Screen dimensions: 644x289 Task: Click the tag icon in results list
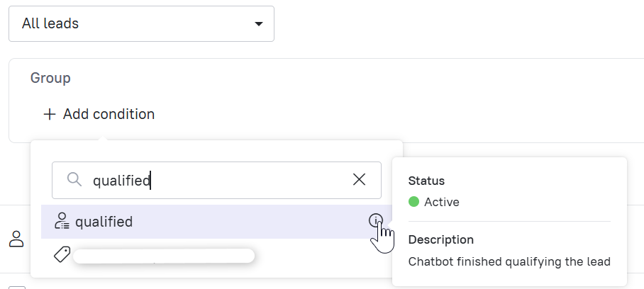coord(62,254)
